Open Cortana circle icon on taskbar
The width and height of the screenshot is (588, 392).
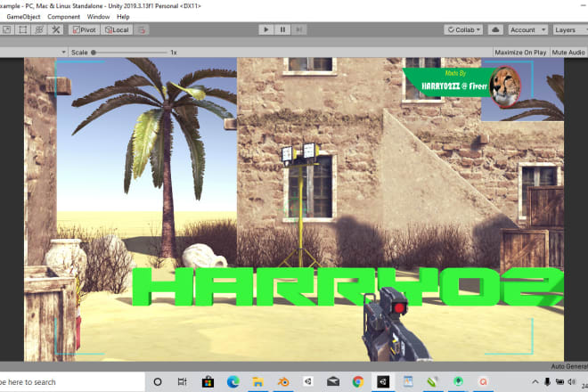pos(158,382)
